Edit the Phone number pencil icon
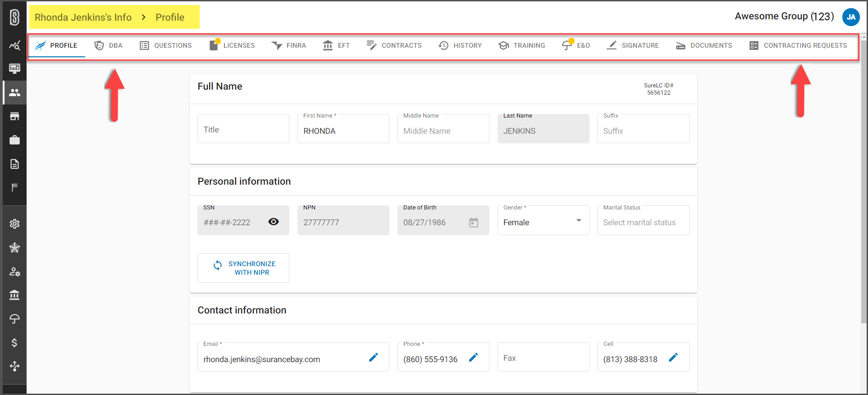This screenshot has height=395, width=868. coord(474,357)
